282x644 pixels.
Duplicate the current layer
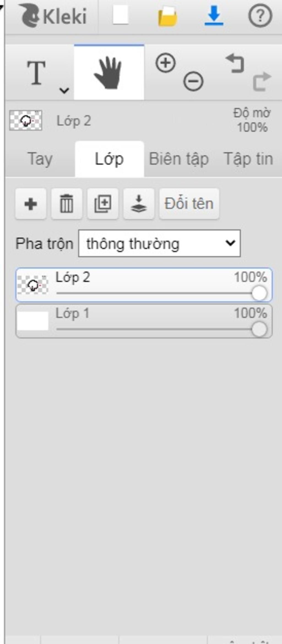(103, 204)
